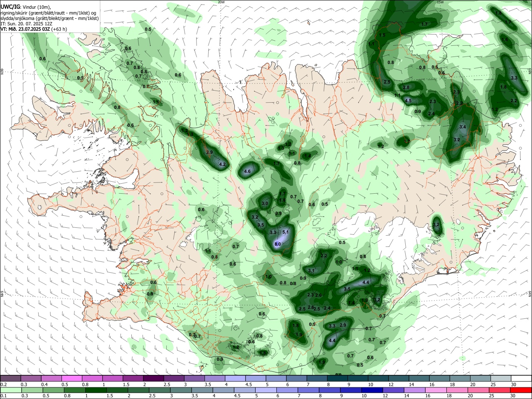Click the '0.2' label starting the upper legend row

[x=3, y=384]
